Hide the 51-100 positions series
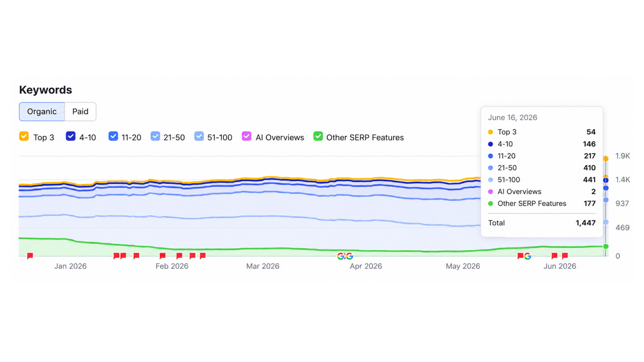Viewport: 644px width, 362px height. click(x=199, y=137)
